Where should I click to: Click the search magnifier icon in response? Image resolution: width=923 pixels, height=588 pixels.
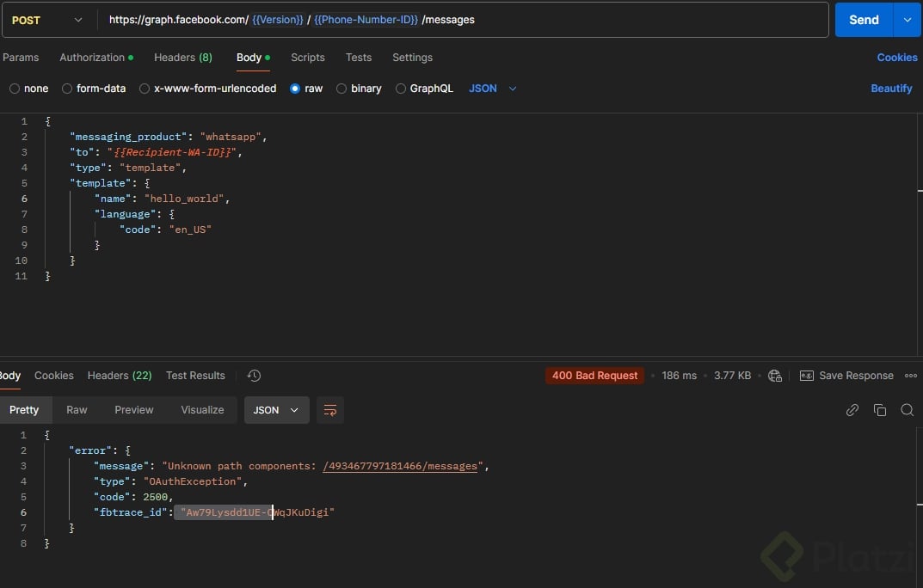tap(907, 410)
